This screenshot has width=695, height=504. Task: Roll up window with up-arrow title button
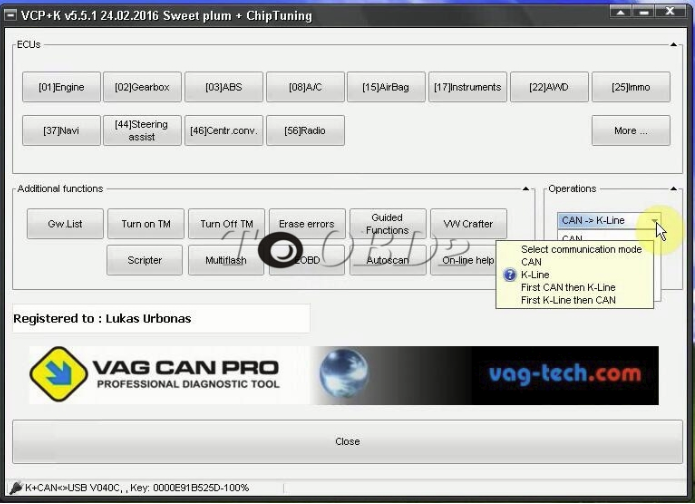coord(621,12)
